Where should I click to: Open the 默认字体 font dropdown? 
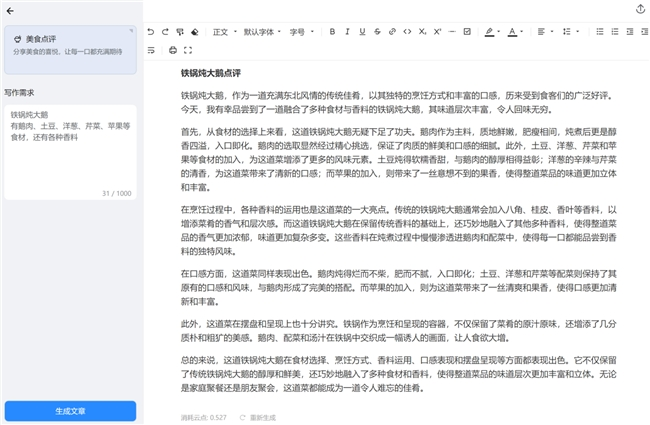coord(261,32)
